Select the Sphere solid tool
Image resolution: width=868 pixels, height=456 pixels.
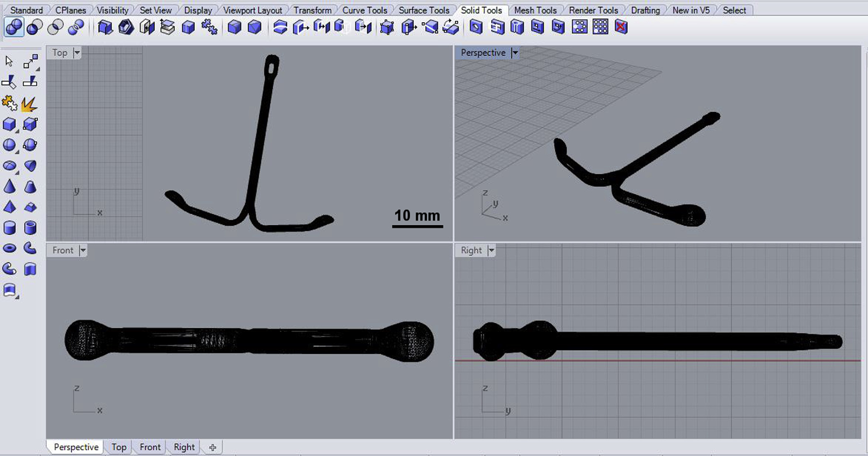[9, 145]
